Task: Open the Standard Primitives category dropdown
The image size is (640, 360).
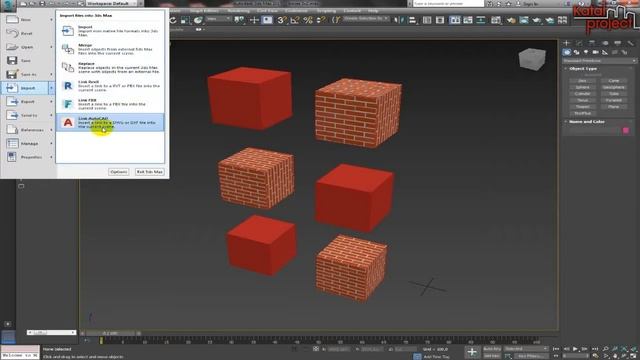Action: [x=599, y=61]
